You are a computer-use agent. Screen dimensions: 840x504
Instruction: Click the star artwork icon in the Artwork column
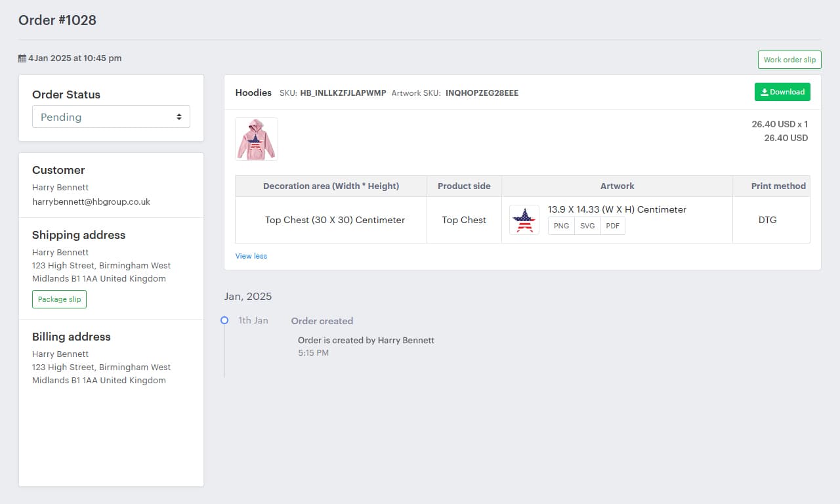coord(523,221)
